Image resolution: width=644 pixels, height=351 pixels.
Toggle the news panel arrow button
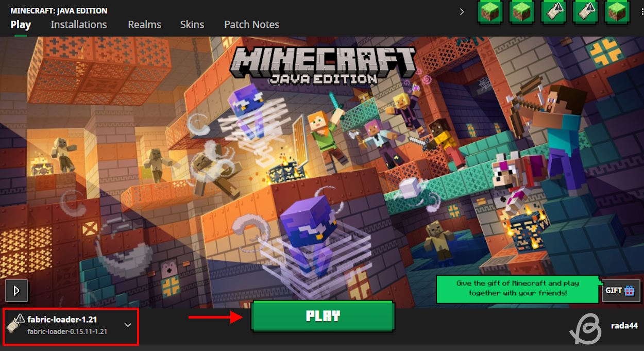(16, 291)
